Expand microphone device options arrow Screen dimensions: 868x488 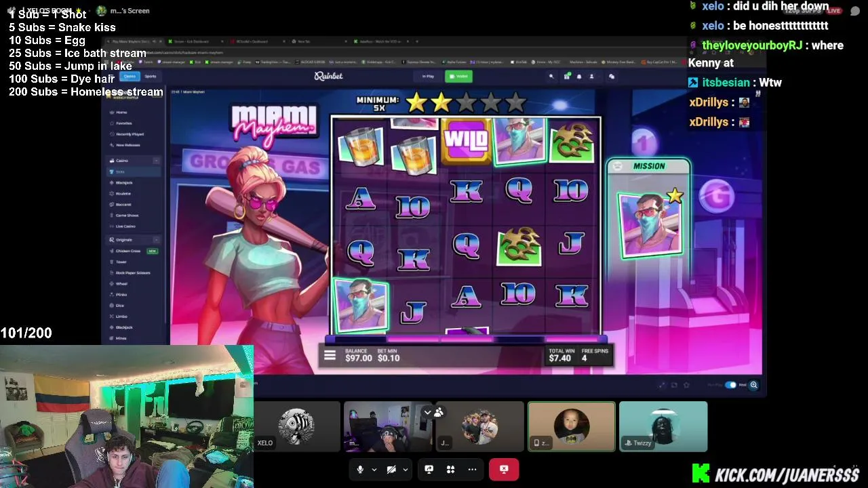click(x=374, y=469)
